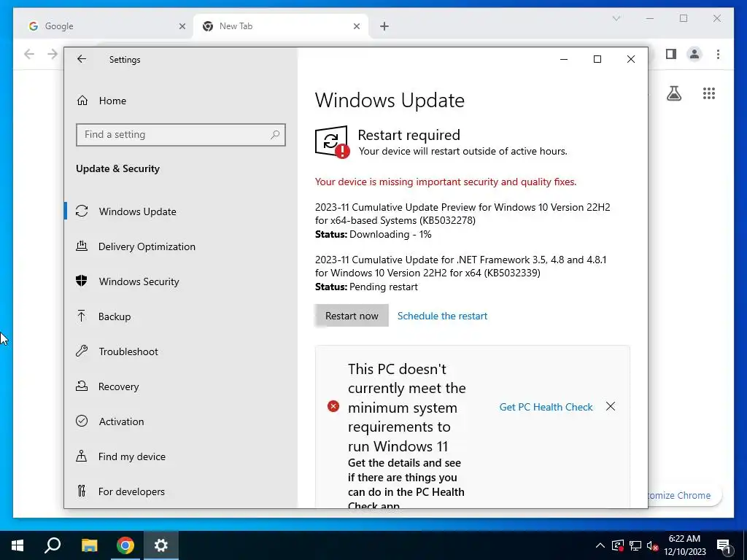Click the muted volume tray icon

[653, 545]
